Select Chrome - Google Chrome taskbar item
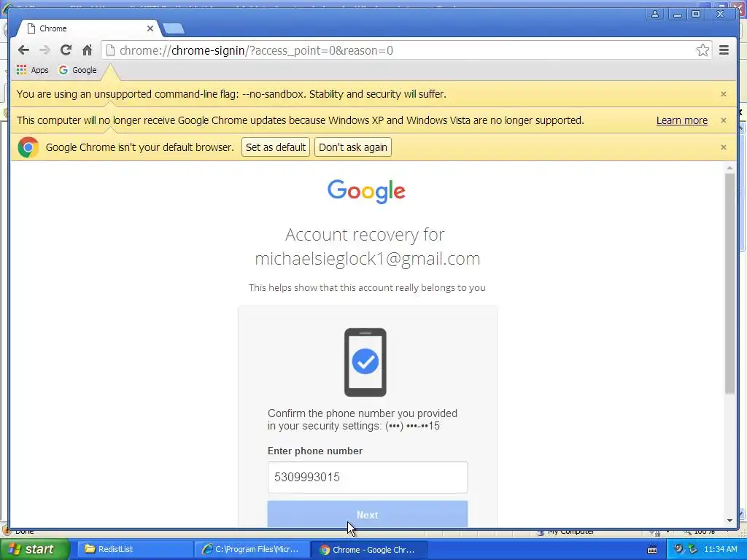Image resolution: width=747 pixels, height=560 pixels. click(x=368, y=549)
